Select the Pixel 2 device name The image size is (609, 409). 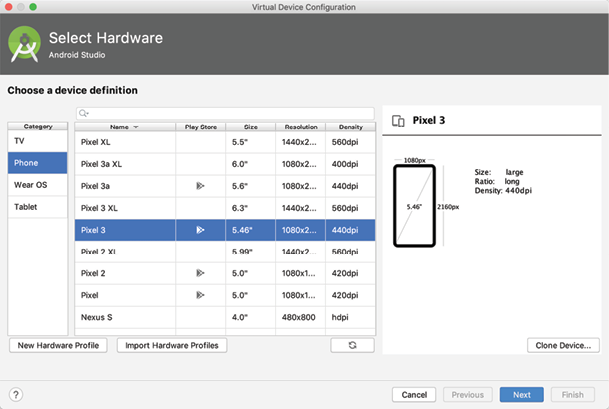tap(93, 273)
